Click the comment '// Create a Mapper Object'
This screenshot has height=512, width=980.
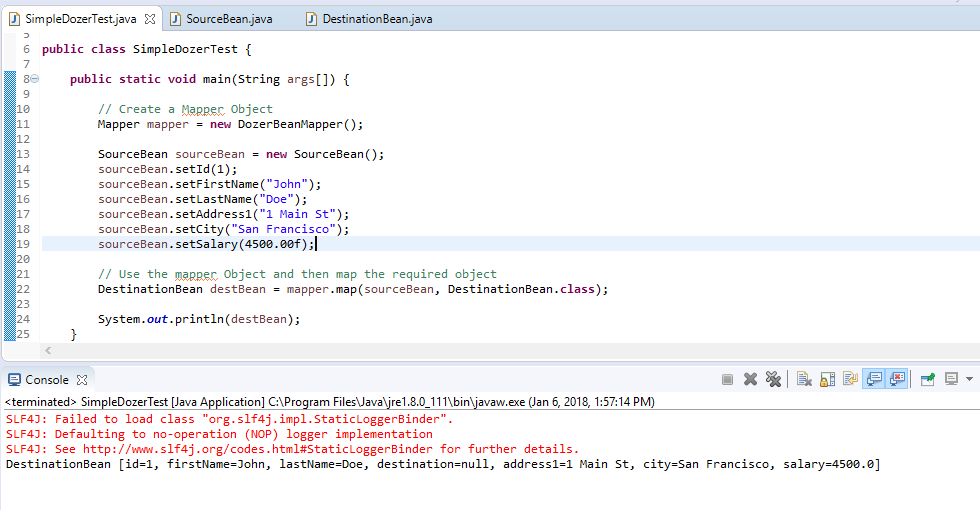(x=185, y=109)
